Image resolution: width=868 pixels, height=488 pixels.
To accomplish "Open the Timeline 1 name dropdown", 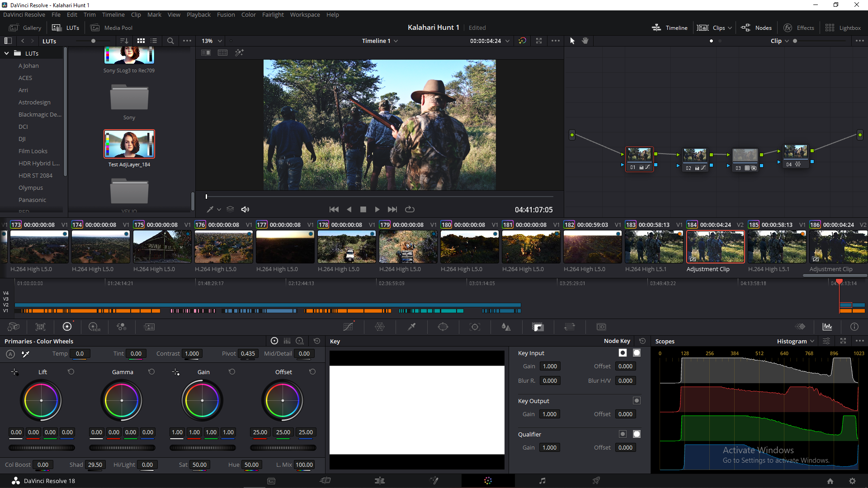I will coord(380,41).
